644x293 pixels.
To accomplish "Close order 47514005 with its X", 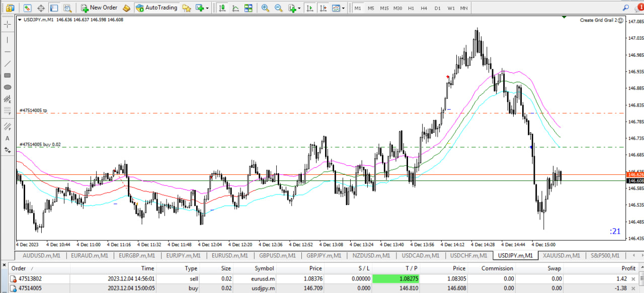I will click(x=633, y=288).
